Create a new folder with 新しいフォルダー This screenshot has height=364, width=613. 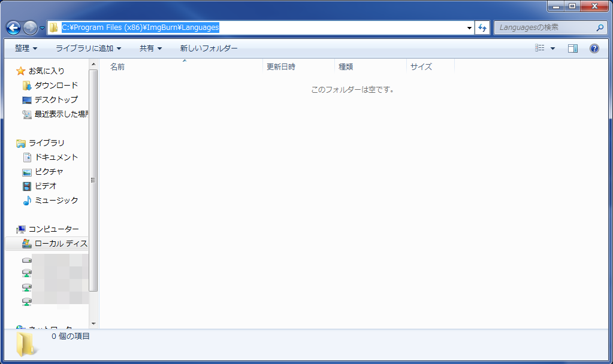(209, 48)
